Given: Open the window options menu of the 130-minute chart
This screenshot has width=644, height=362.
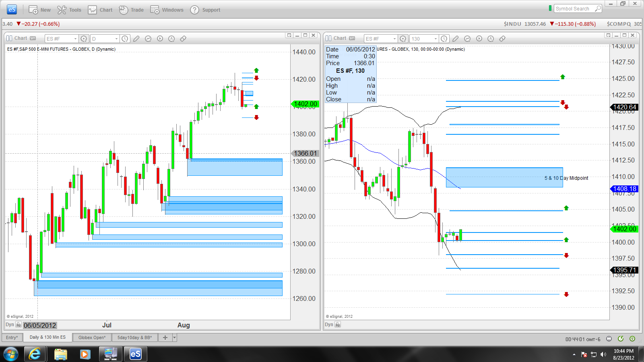Looking at the screenshot, I should click(x=608, y=35).
